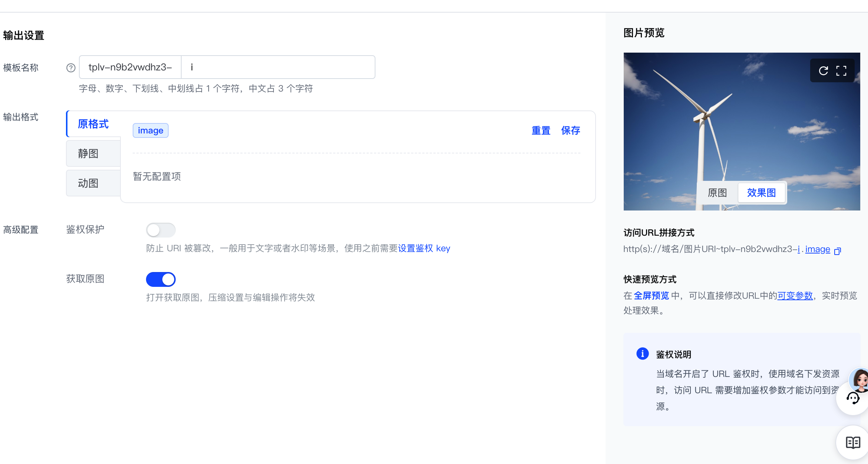The image size is (868, 464).
Task: Open customer service headset chat icon
Action: tap(852, 398)
